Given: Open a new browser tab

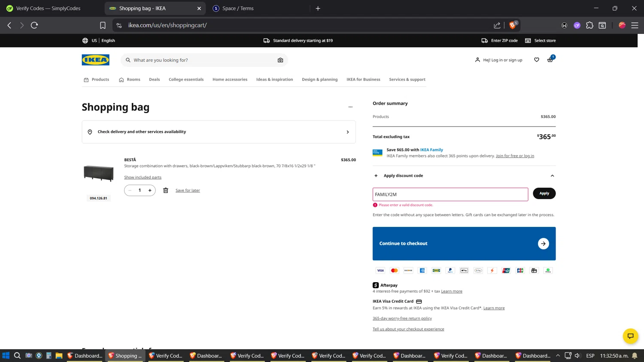Looking at the screenshot, I should click(318, 8).
